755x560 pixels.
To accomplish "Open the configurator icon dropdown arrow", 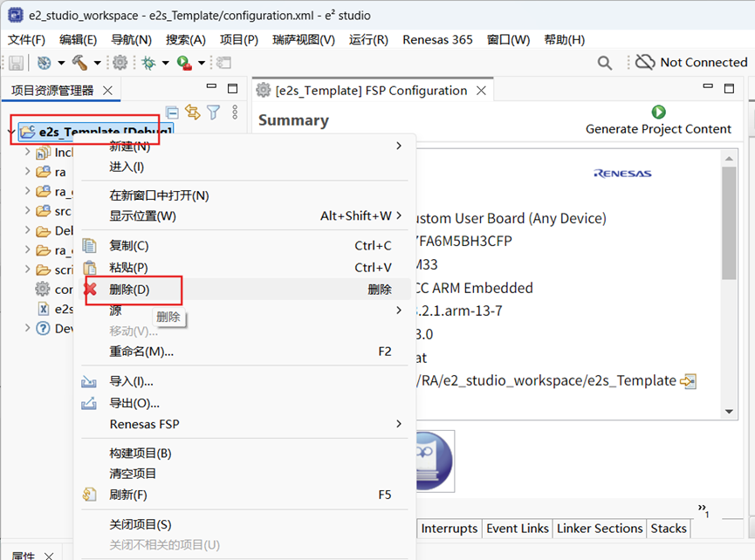I will point(61,63).
